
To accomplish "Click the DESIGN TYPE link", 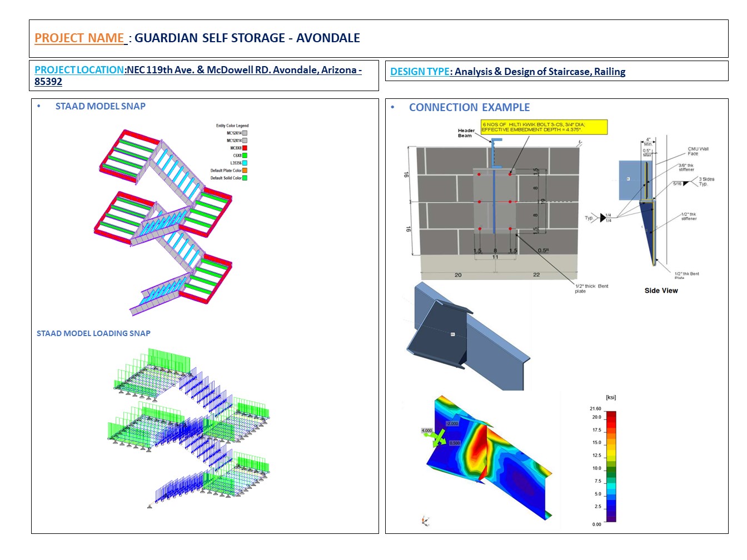I will [420, 72].
